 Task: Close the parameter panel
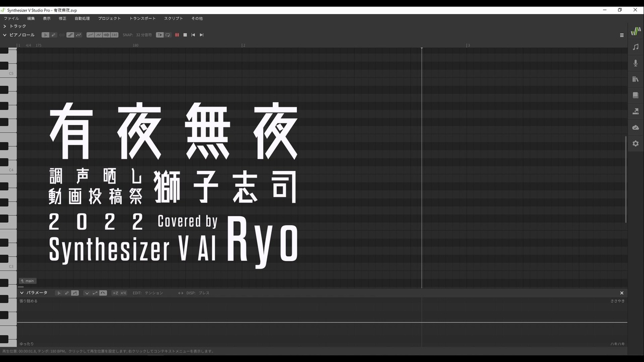(x=621, y=293)
